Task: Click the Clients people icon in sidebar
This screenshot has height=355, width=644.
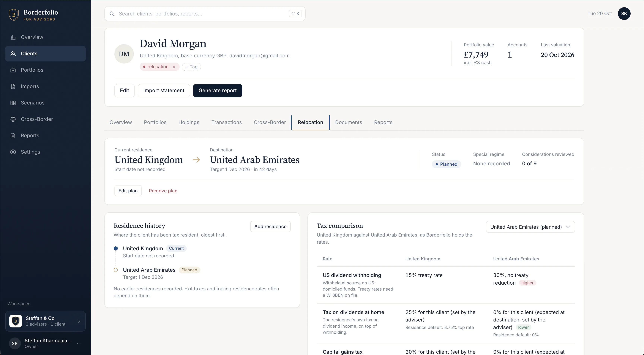Action: (x=13, y=53)
